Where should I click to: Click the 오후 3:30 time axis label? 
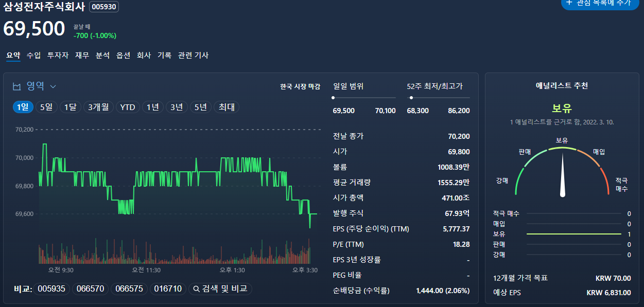(x=305, y=270)
